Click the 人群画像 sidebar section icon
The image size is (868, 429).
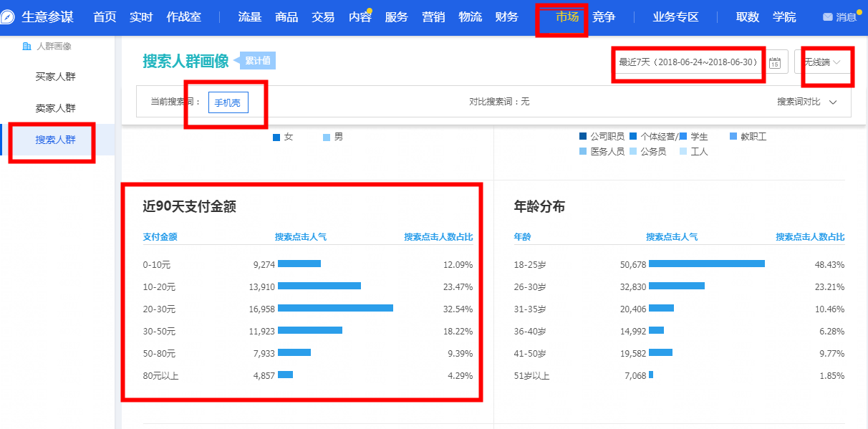click(x=26, y=47)
